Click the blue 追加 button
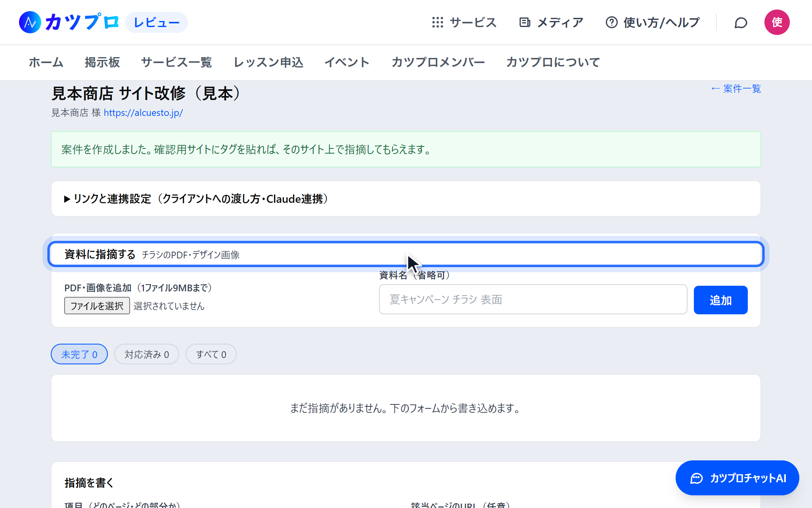The height and width of the screenshot is (508, 812). 720,300
